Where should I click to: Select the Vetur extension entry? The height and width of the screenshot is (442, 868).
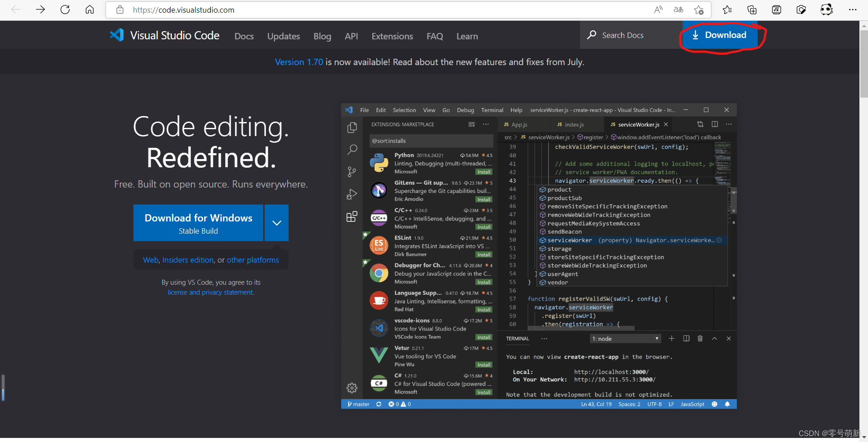tap(431, 356)
